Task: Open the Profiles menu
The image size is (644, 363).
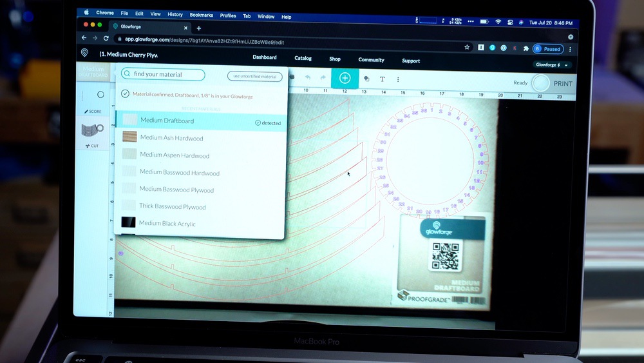Action: 228,15
